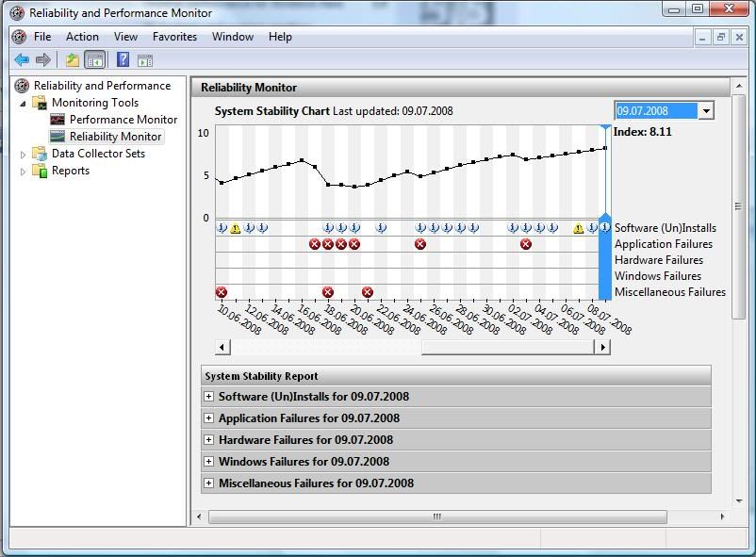Click the main pane scroll-up arrow
Screen dimensions: 756x557
(x=739, y=86)
